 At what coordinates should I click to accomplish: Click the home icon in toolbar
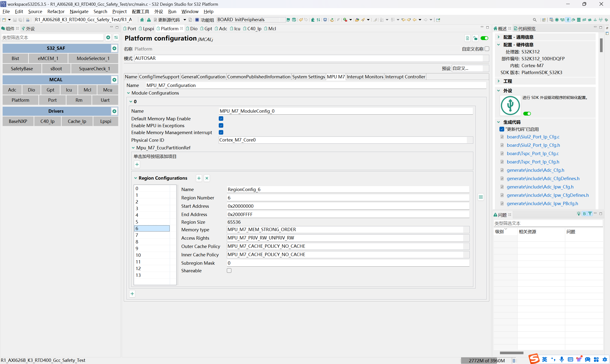point(142,20)
